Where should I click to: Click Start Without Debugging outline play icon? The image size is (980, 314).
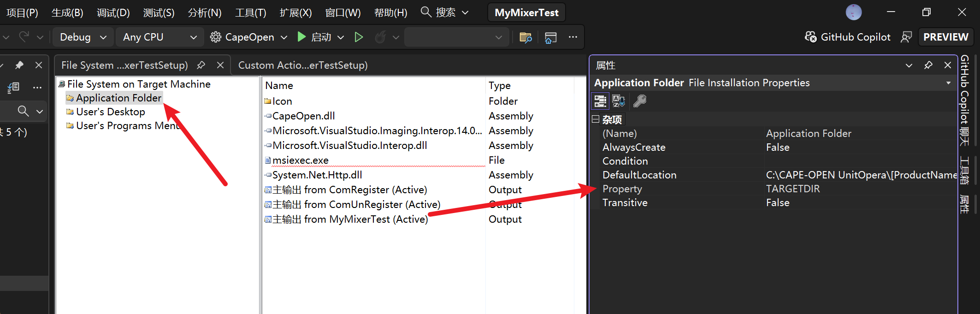pos(359,37)
